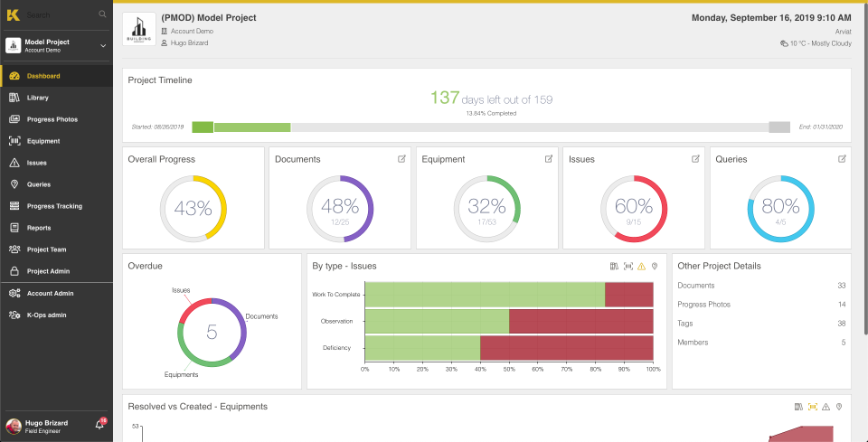
Task: Click Hugo Brizard user profile at bottom
Action: click(x=45, y=425)
